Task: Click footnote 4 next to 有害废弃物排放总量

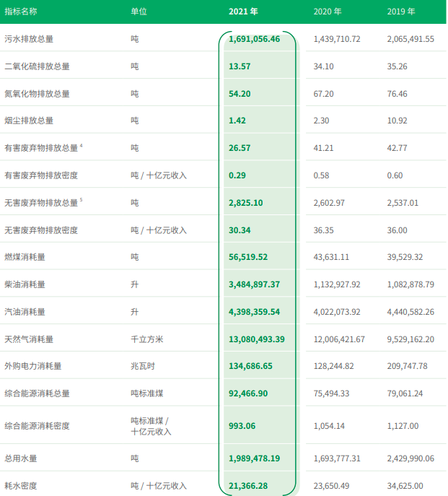Action: click(x=82, y=146)
